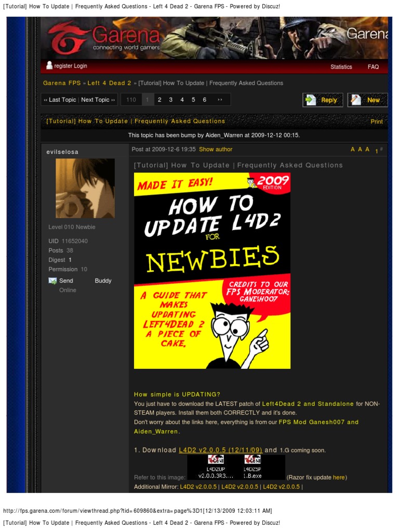399x532 pixels.
Task: Click Send message link
Action: 66,281
